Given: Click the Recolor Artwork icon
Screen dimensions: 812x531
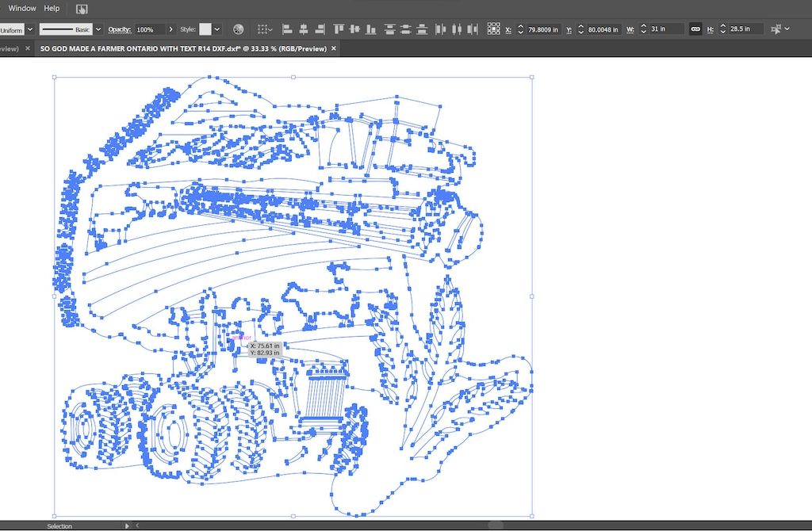Looking at the screenshot, I should tap(238, 29).
